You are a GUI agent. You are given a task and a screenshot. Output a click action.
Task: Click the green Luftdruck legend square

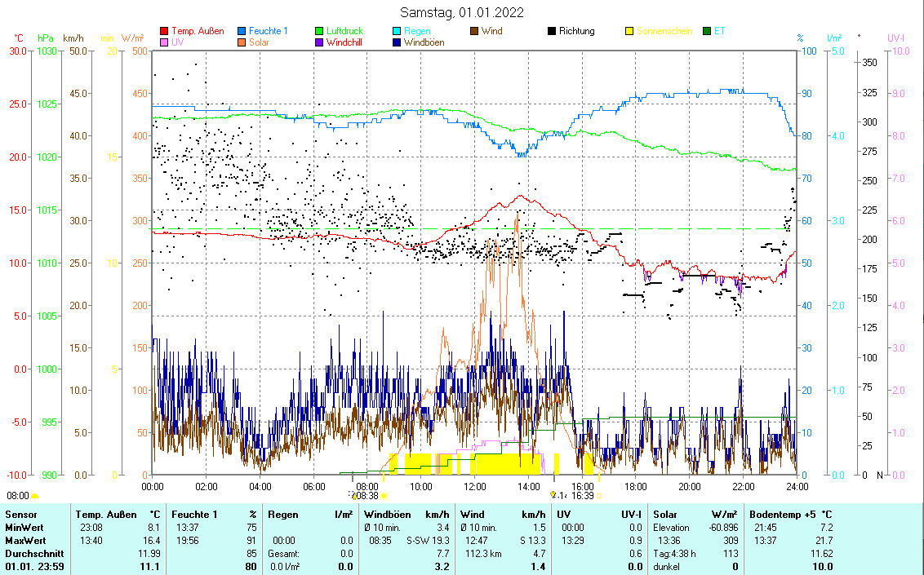[x=319, y=32]
